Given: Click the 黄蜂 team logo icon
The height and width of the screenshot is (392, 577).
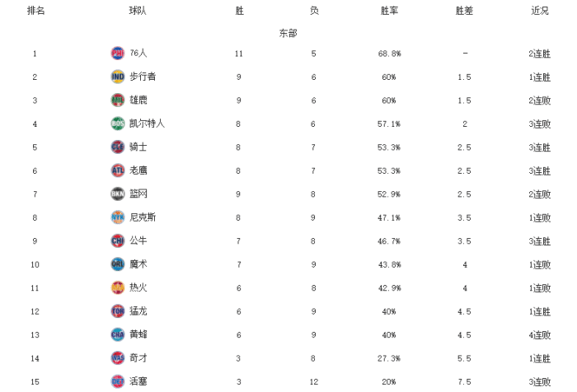Looking at the screenshot, I should pyautogui.click(x=117, y=334).
